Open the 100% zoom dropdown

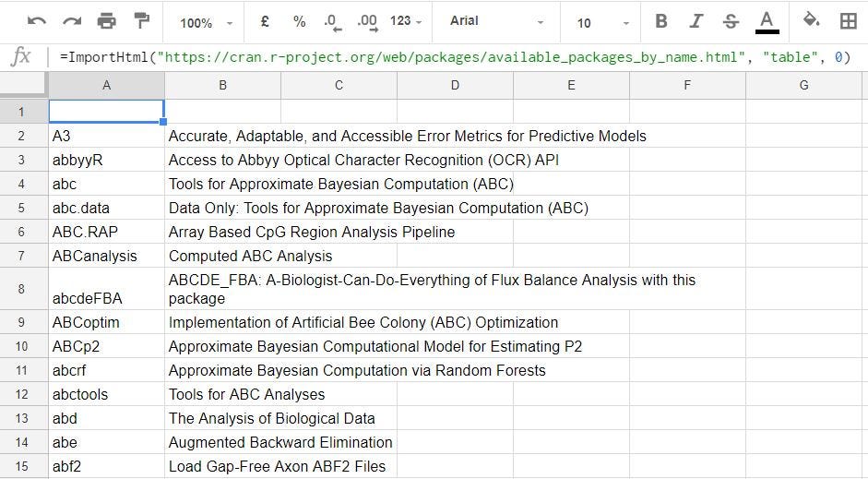tap(206, 23)
